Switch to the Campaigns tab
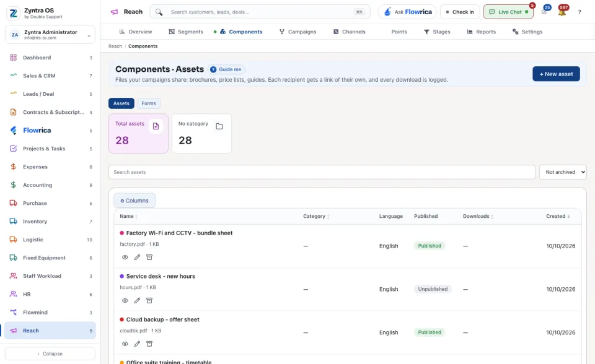Screen dimensions: 595x364 [x=298, y=32]
